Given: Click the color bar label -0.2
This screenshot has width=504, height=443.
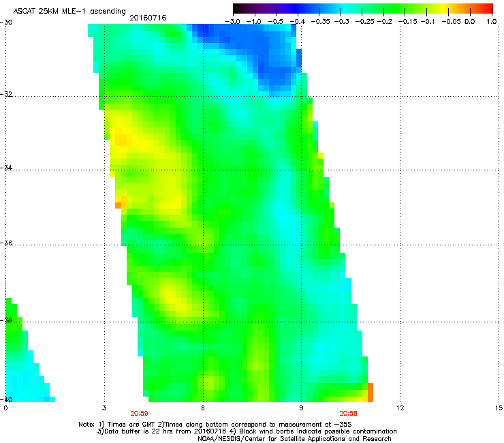Looking at the screenshot, I should coord(384,22).
